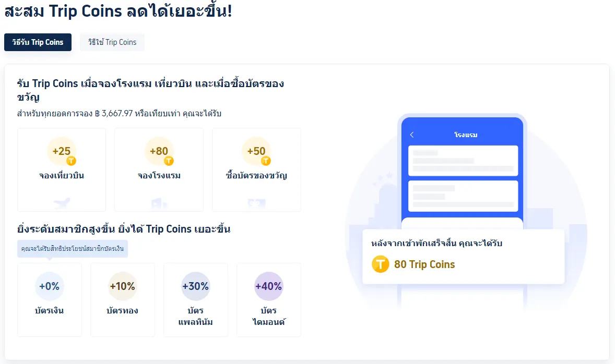Click the membership benefits tooltip above บัตรเงิน
This screenshot has width=615, height=364.
72,249
